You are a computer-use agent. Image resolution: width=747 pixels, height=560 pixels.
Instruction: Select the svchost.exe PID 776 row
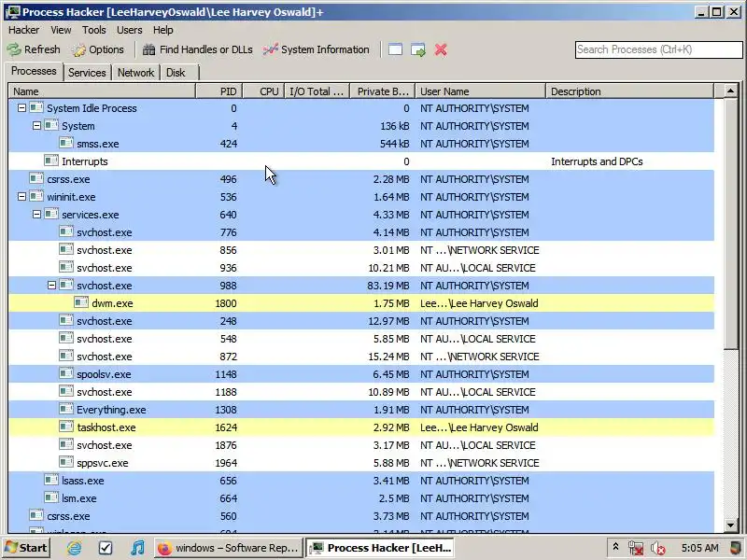(x=361, y=231)
